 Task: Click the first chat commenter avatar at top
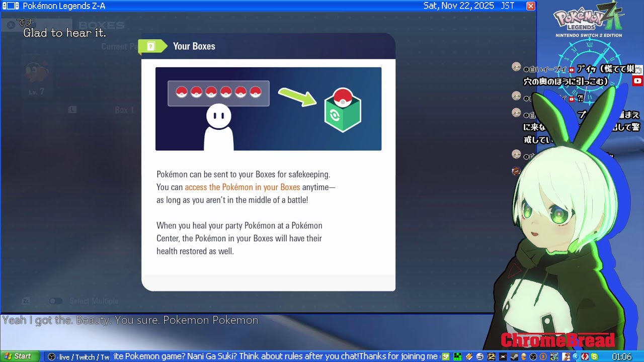pos(516,67)
